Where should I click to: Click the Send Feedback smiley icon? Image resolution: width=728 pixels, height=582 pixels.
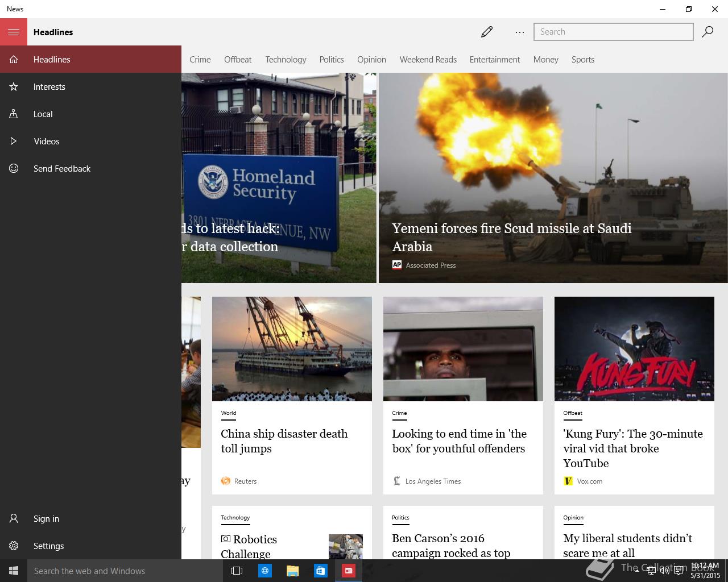14,169
